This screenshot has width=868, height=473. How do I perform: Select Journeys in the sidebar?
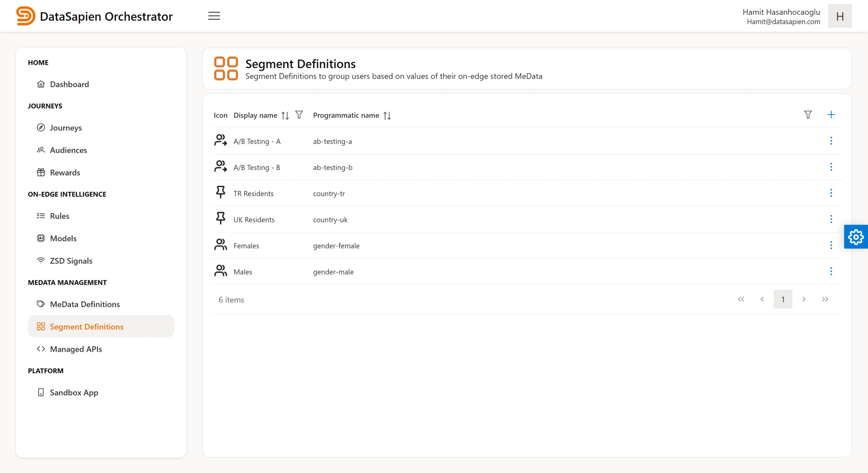click(x=66, y=128)
